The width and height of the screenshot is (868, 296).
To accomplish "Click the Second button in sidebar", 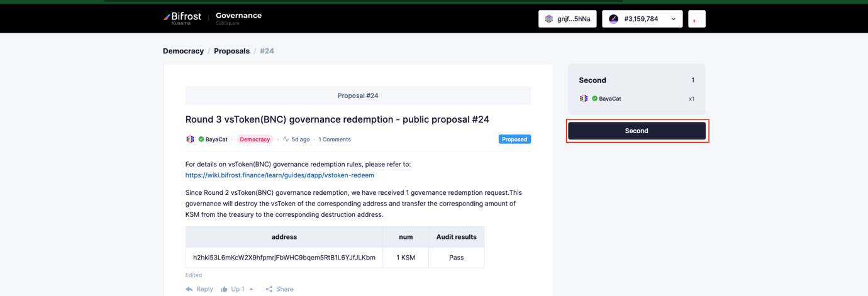I will click(637, 131).
